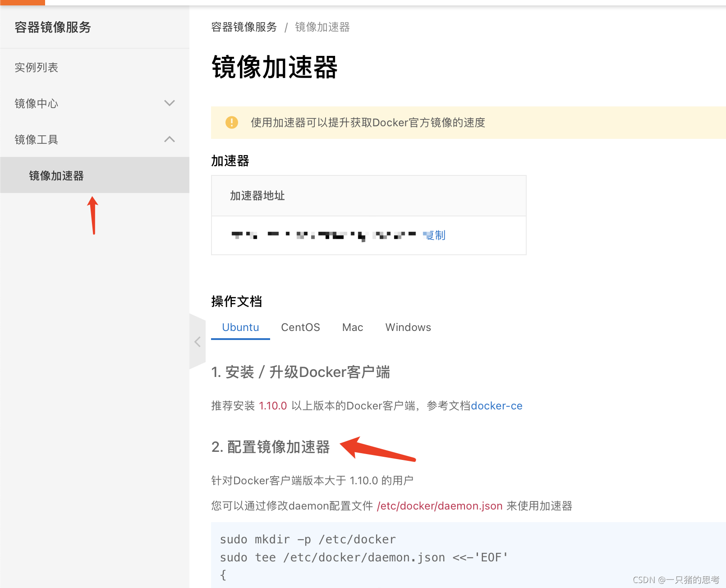Switch to the CentOS tab

[300, 327]
